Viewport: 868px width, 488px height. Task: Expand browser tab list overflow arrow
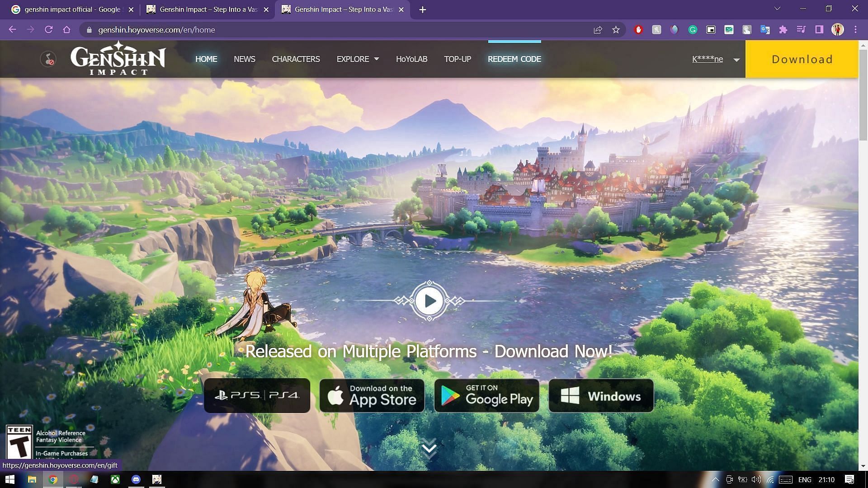pos(776,9)
